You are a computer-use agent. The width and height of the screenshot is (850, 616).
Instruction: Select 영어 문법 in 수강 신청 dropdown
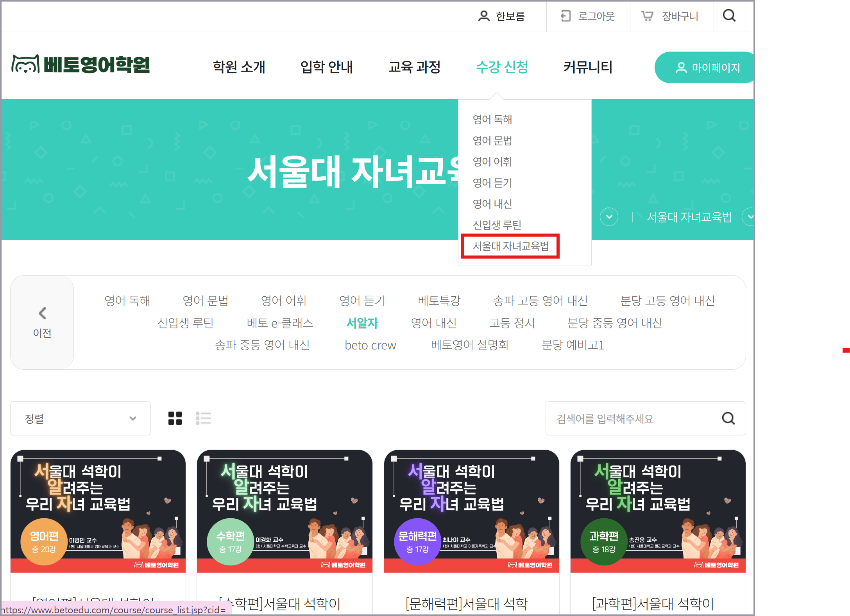[492, 140]
